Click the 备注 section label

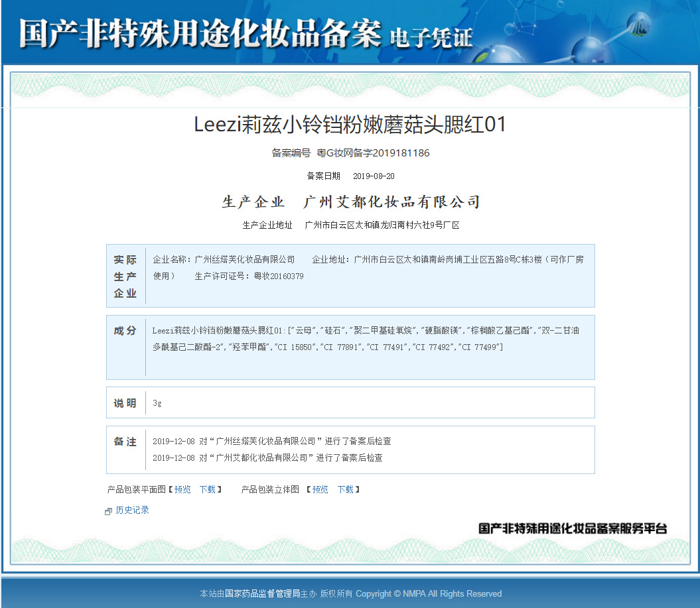coord(125,442)
